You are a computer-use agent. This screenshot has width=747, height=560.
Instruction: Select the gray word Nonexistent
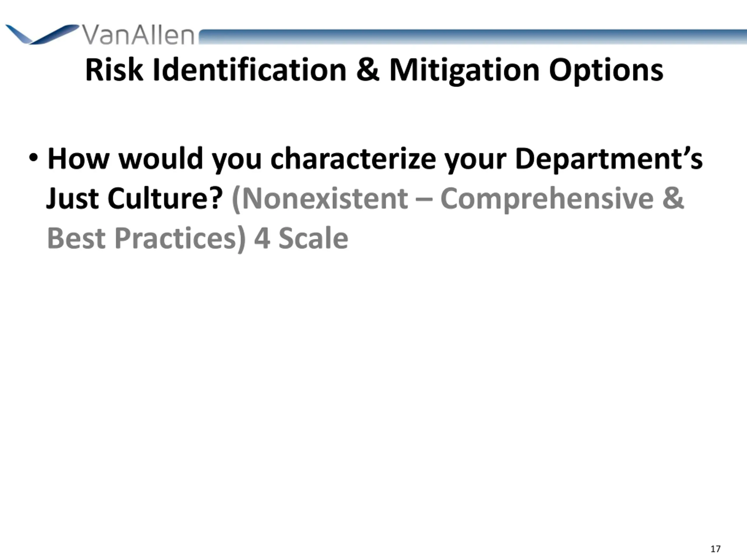pyautogui.click(x=325, y=199)
